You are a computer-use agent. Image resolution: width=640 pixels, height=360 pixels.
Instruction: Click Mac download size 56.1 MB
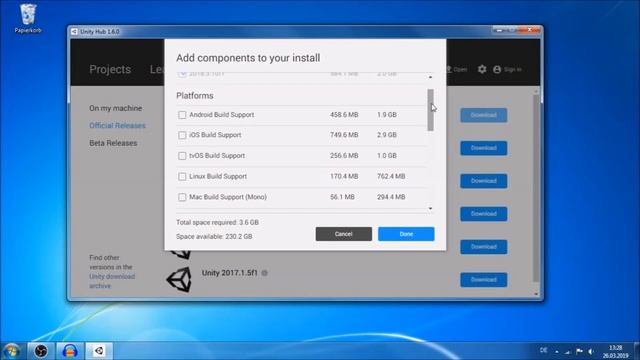pos(342,197)
